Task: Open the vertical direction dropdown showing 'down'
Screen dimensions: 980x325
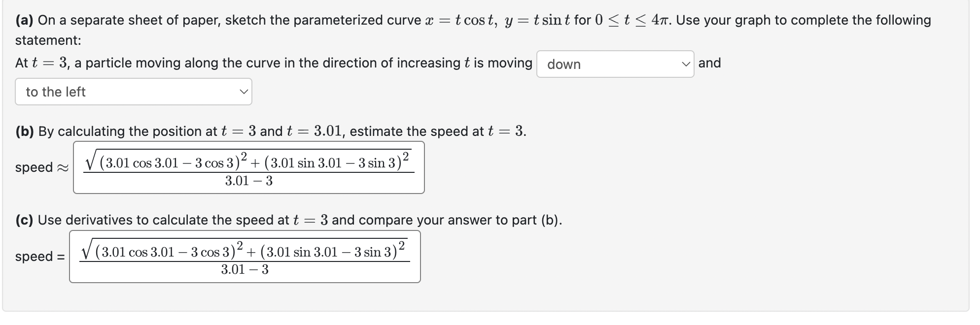Action: coord(615,64)
